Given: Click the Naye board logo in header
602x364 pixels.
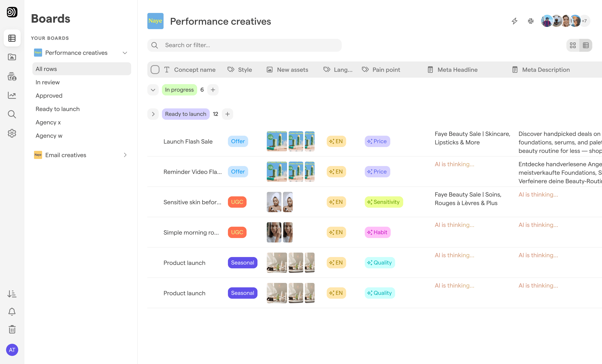Looking at the screenshot, I should click(x=155, y=21).
